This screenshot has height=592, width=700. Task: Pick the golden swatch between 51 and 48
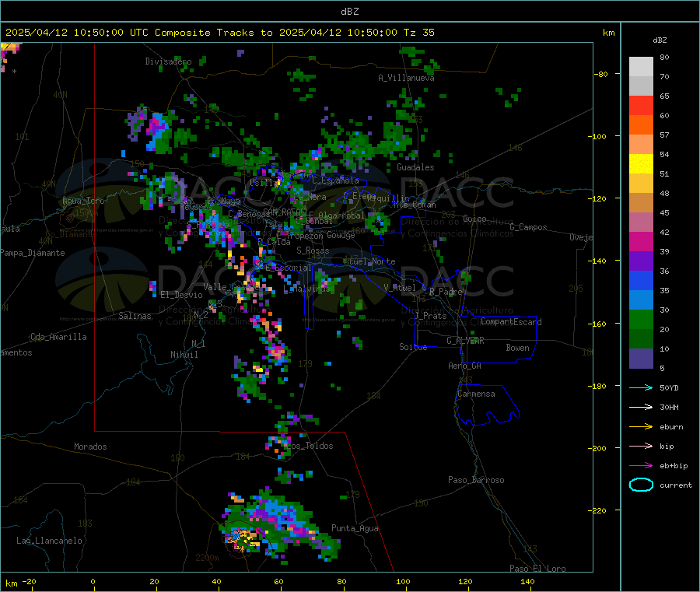(641, 183)
